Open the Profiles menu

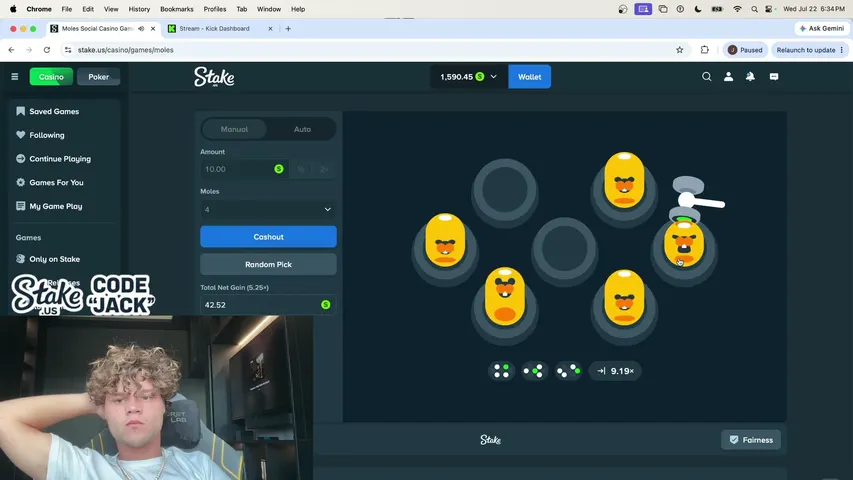(x=215, y=9)
